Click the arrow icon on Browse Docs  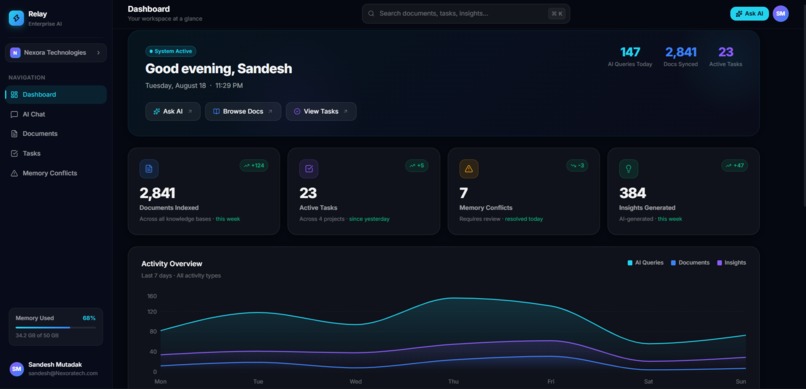270,112
